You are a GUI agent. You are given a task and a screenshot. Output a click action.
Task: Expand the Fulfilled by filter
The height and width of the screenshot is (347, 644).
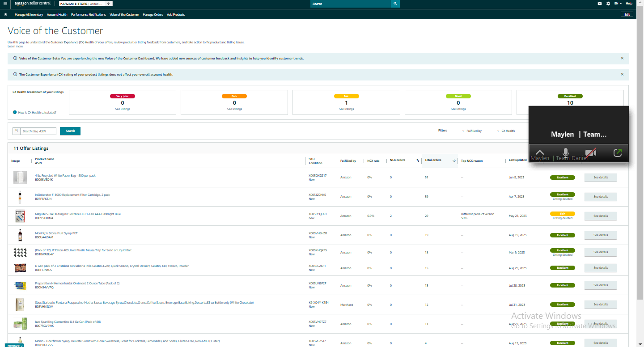(472, 131)
